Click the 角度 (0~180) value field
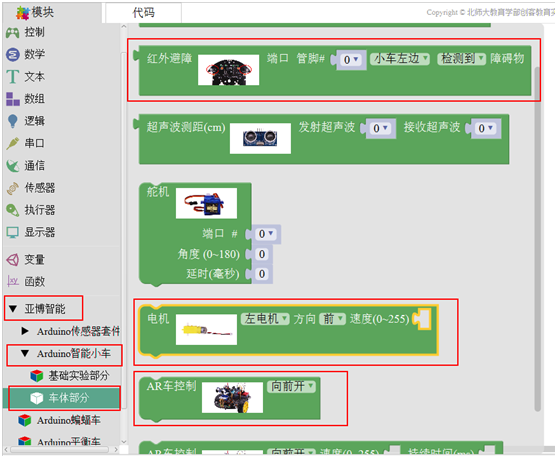 tap(262, 254)
